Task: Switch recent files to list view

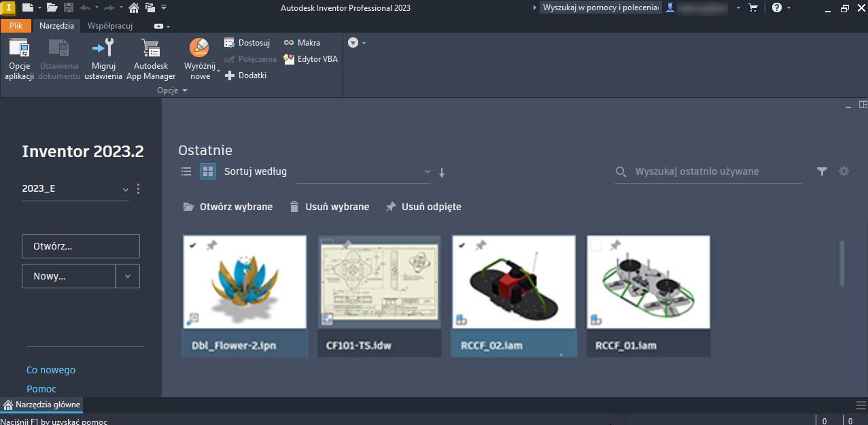Action: coord(186,171)
